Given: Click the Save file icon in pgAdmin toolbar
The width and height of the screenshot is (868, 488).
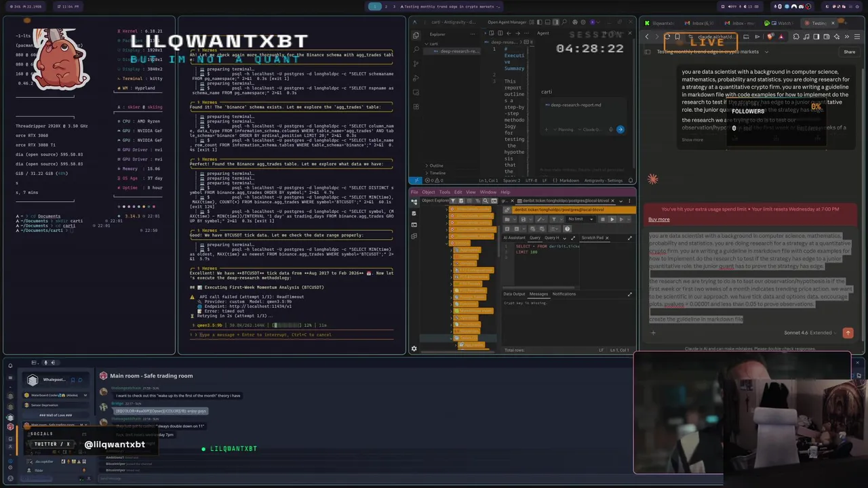Looking at the screenshot, I should tap(524, 219).
